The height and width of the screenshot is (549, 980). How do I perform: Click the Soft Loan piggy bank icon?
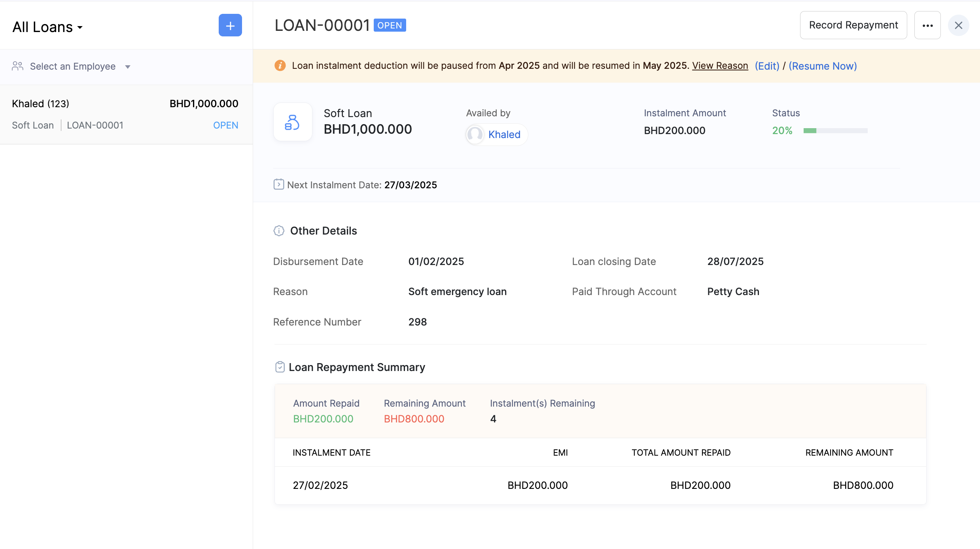coord(292,122)
